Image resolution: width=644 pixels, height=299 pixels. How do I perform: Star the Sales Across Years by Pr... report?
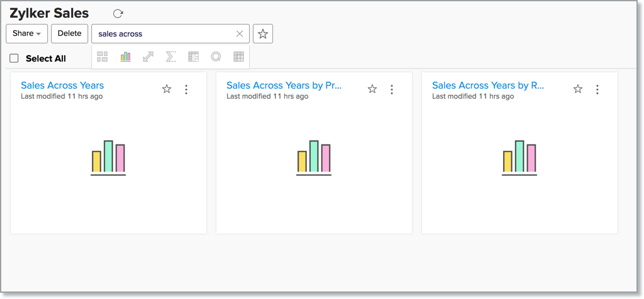coord(372,89)
